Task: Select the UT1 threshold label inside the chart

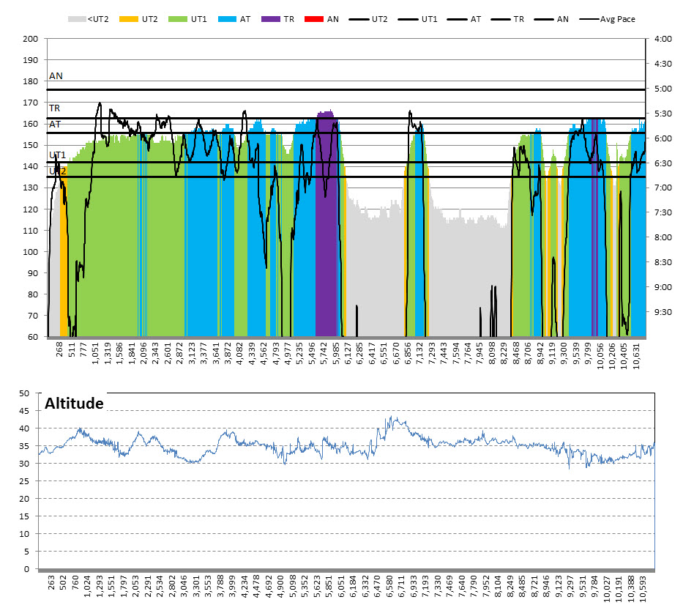Action: click(x=58, y=155)
